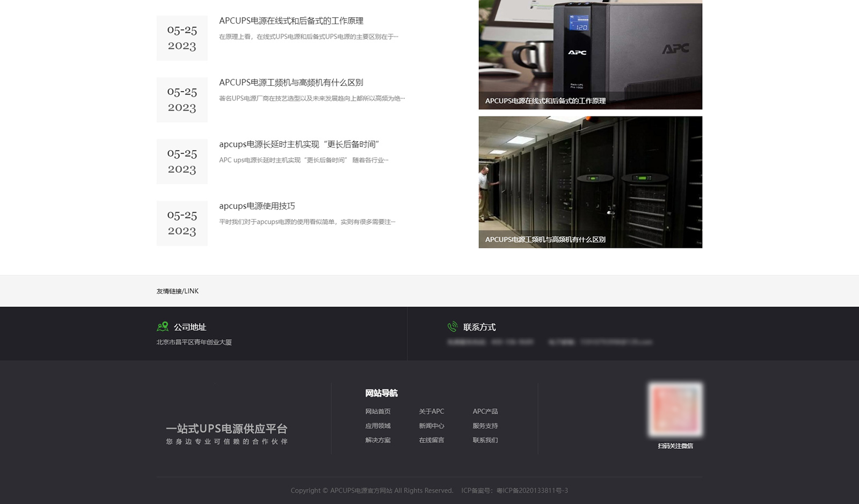
Task: Go to 应用领域 in footer navigation
Action: coord(378,426)
